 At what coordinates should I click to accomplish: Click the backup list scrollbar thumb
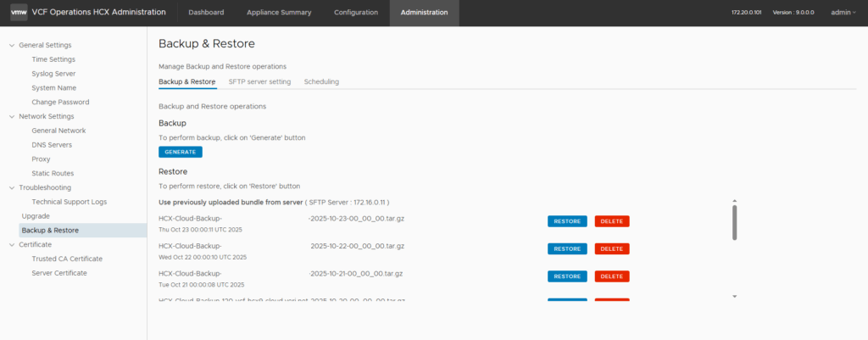[x=734, y=222]
